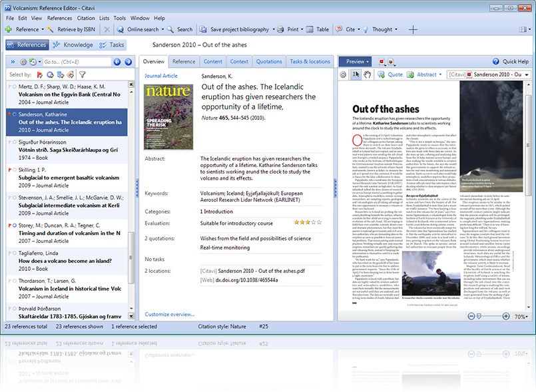Switch to the Quotations tab
The width and height of the screenshot is (536, 392).
click(x=269, y=61)
